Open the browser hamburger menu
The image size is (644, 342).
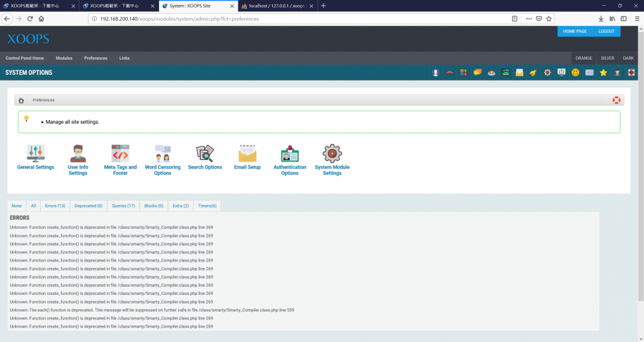[x=637, y=19]
